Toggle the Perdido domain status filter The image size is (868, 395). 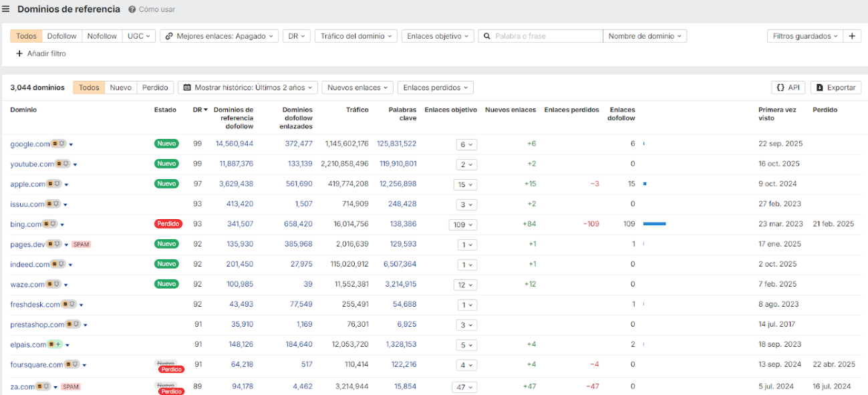coord(155,88)
